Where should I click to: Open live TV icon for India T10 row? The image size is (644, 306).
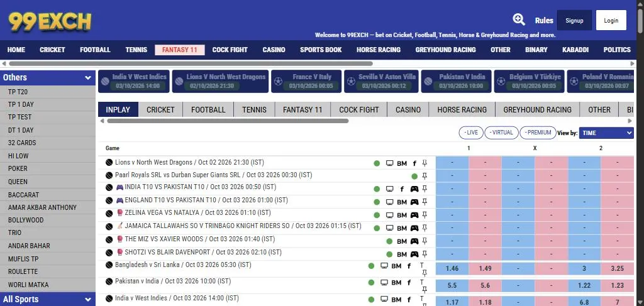(x=389, y=189)
